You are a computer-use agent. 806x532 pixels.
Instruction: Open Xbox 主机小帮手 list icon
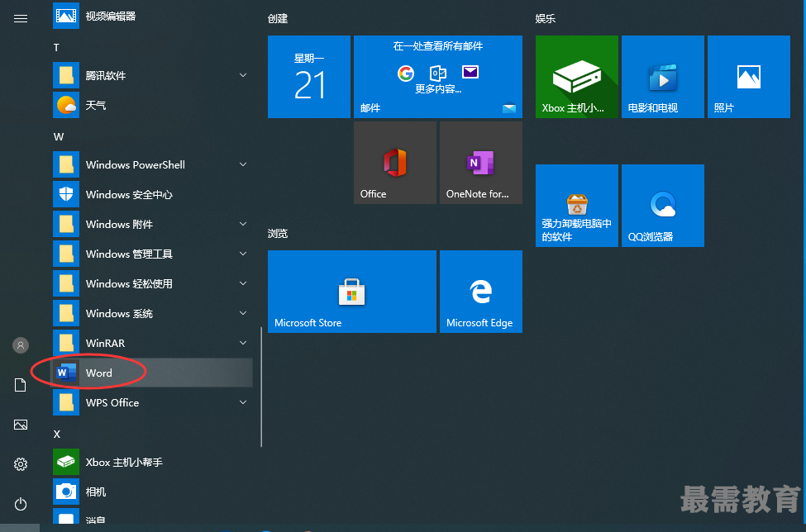66,462
